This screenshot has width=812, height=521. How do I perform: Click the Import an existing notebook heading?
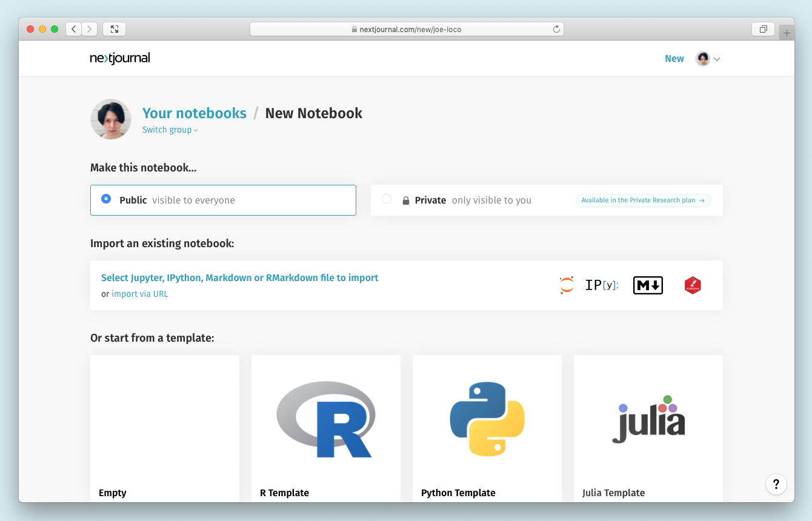click(162, 244)
